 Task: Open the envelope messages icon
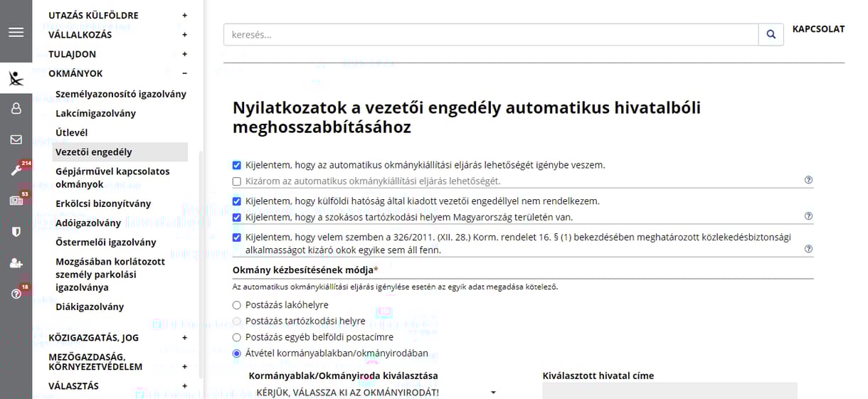(x=16, y=139)
